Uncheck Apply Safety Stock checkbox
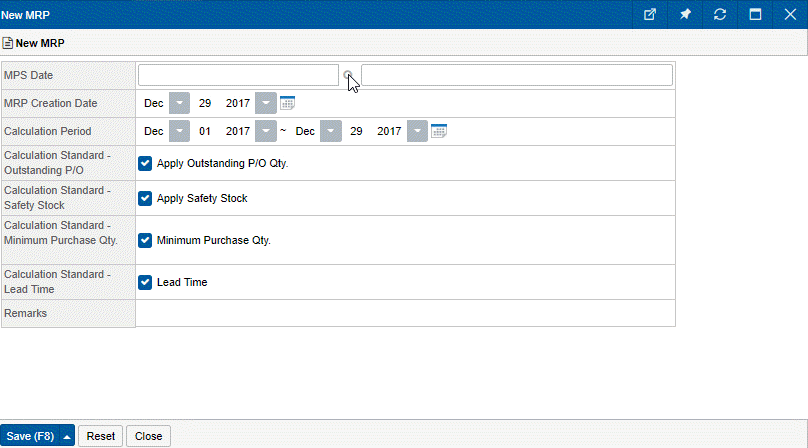Viewport: 808px width, 448px height. [145, 198]
